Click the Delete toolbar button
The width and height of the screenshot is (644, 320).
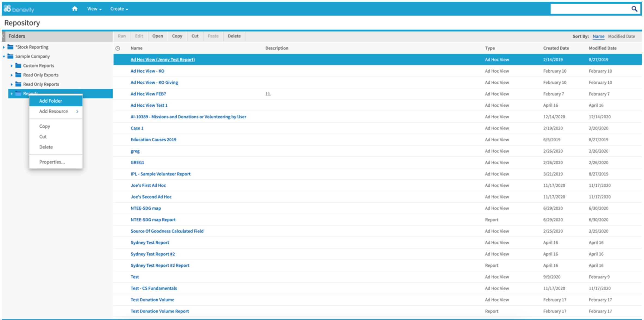[234, 36]
